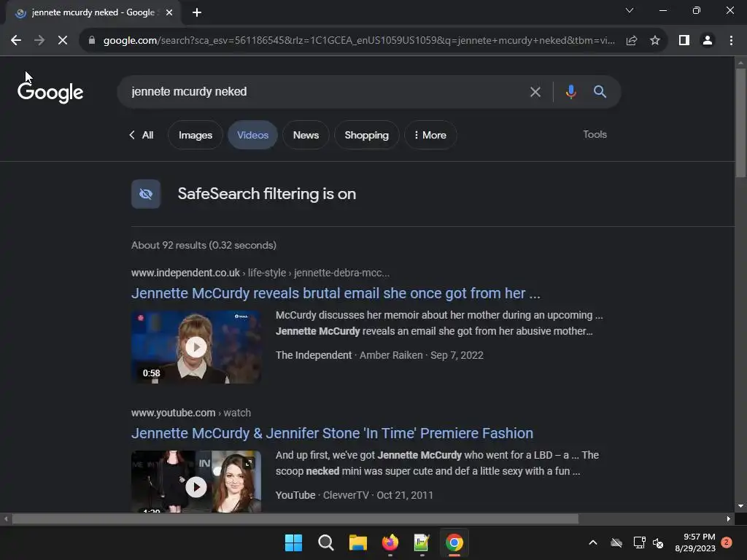
Task: Click the scroll right arrow
Action: point(729,519)
